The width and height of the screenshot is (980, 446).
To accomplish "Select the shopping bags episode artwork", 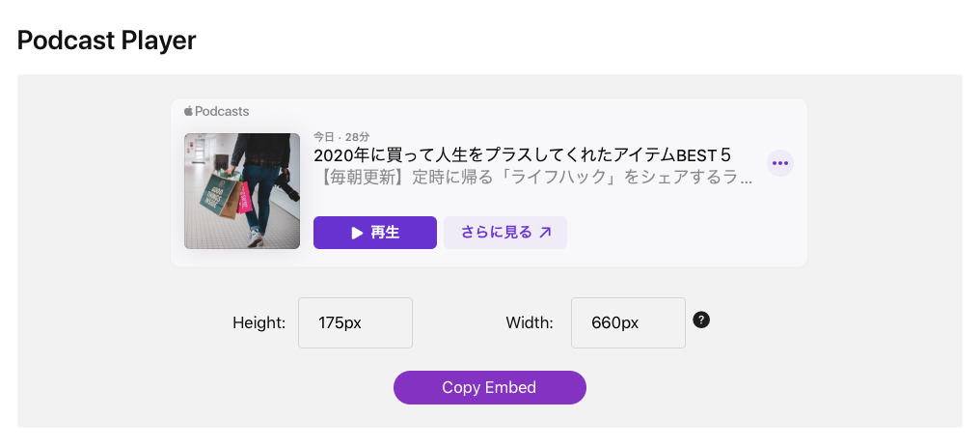I will [x=242, y=191].
